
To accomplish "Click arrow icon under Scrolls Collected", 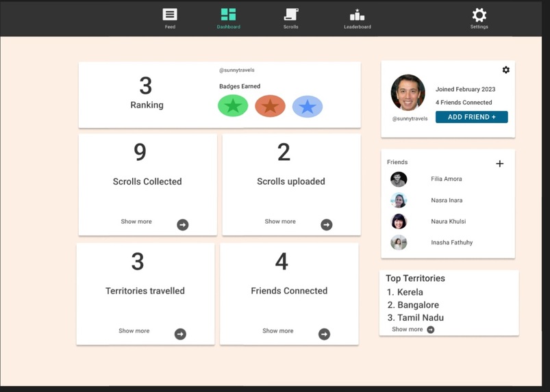I will pyautogui.click(x=182, y=224).
